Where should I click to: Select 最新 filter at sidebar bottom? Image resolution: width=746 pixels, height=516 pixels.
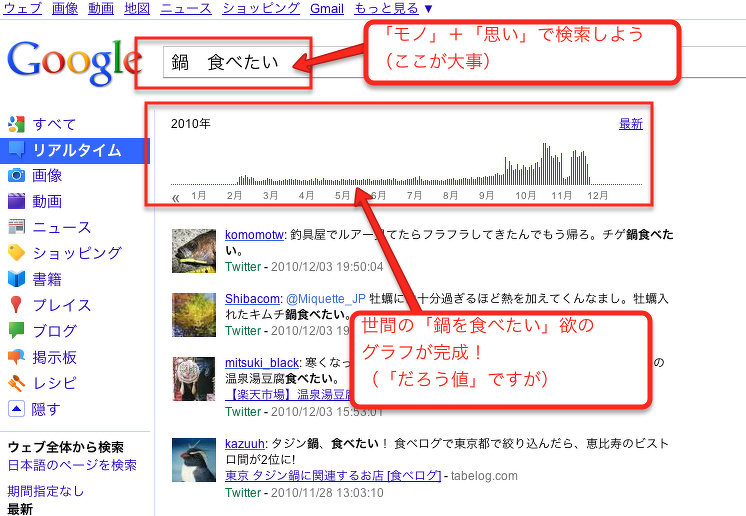pos(20,509)
